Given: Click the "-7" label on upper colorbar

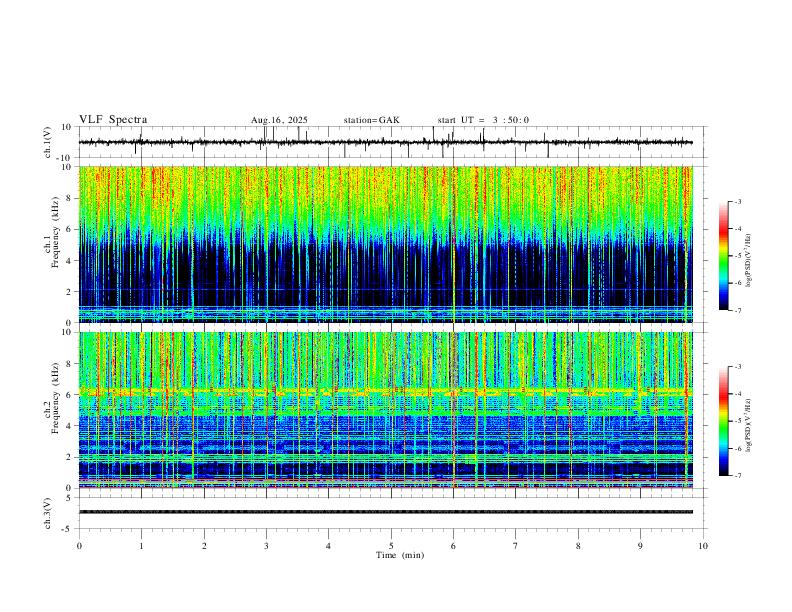Looking at the screenshot, I should tap(738, 310).
